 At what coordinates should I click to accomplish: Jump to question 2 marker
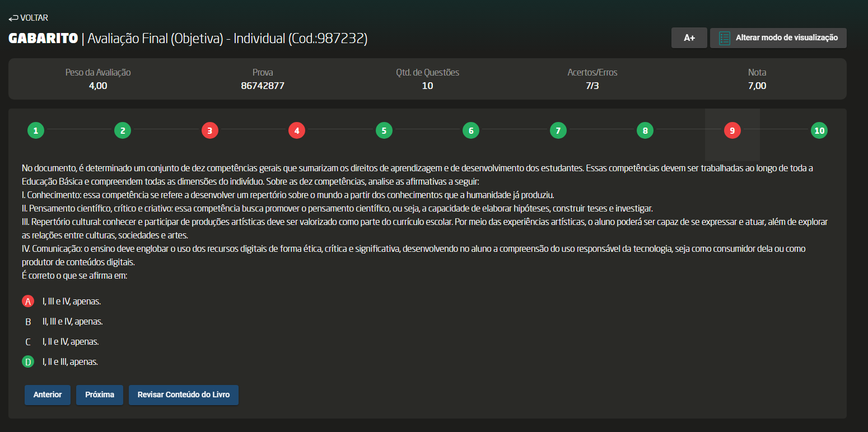pos(123,131)
